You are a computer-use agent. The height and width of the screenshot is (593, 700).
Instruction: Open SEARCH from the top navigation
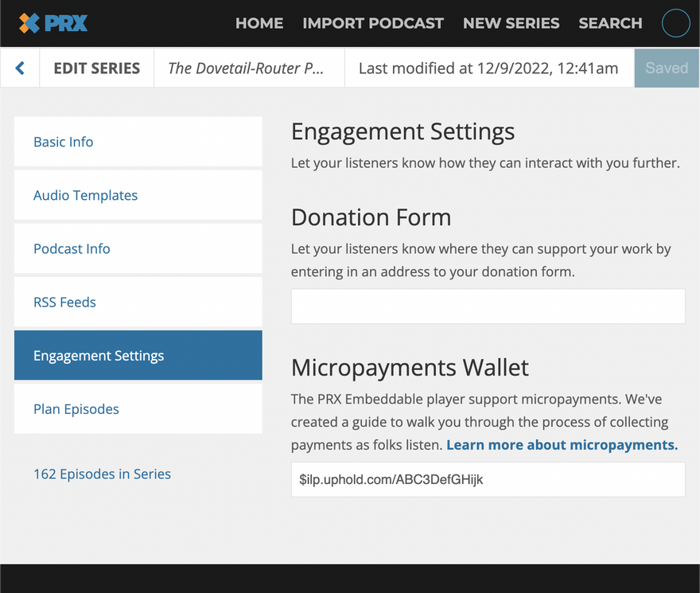tap(610, 23)
